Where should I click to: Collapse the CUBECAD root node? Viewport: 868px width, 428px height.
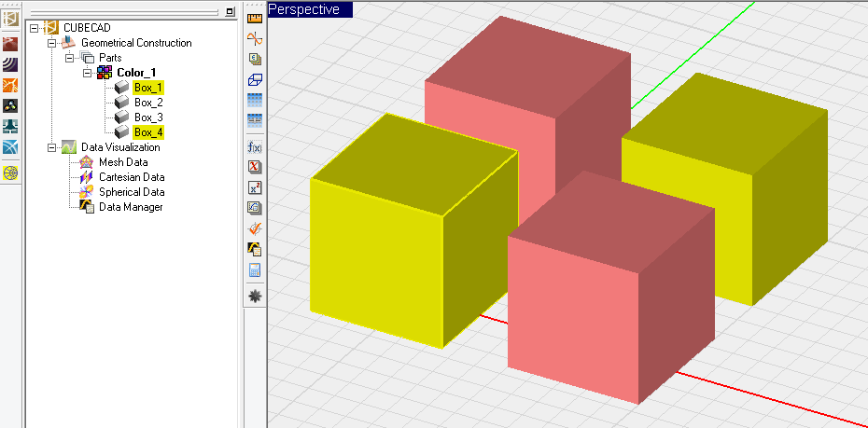click(35, 28)
